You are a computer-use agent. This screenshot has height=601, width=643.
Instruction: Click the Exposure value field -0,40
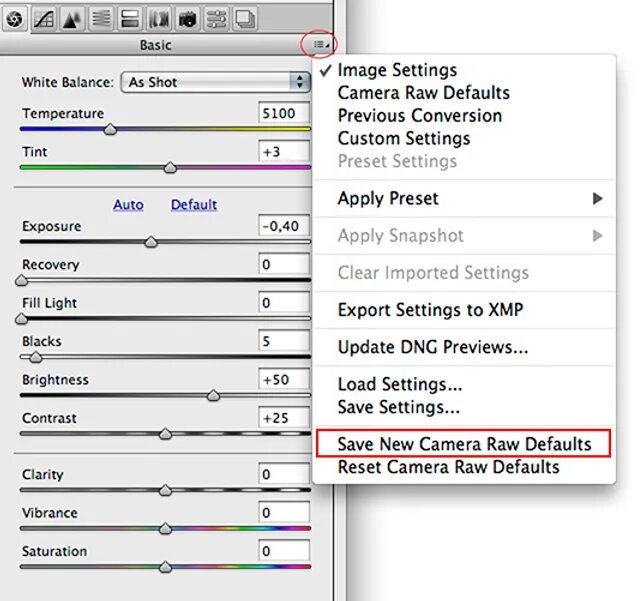(x=284, y=226)
